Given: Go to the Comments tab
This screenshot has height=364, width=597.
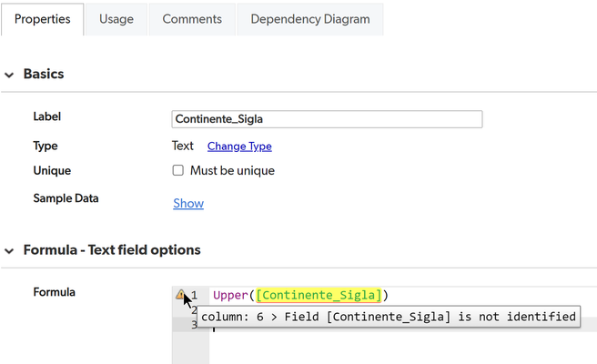Looking at the screenshot, I should [x=192, y=19].
